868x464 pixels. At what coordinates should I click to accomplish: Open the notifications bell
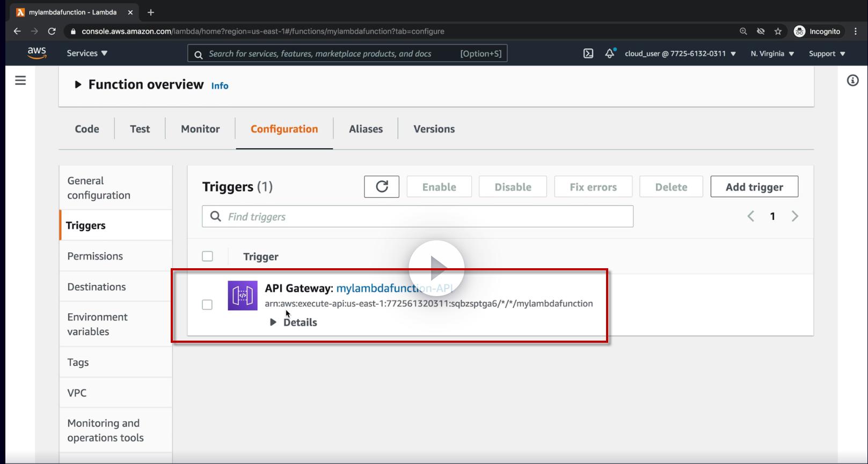tap(610, 54)
